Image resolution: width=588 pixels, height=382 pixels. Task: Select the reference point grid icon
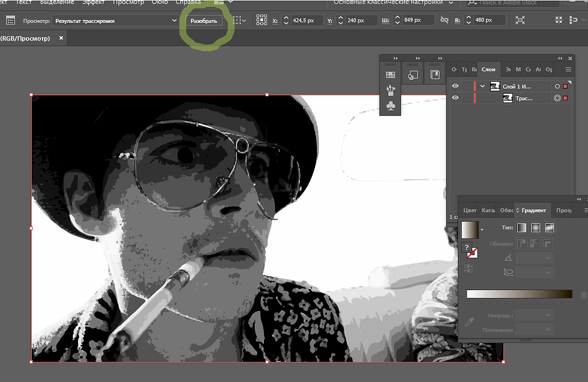[x=262, y=20]
